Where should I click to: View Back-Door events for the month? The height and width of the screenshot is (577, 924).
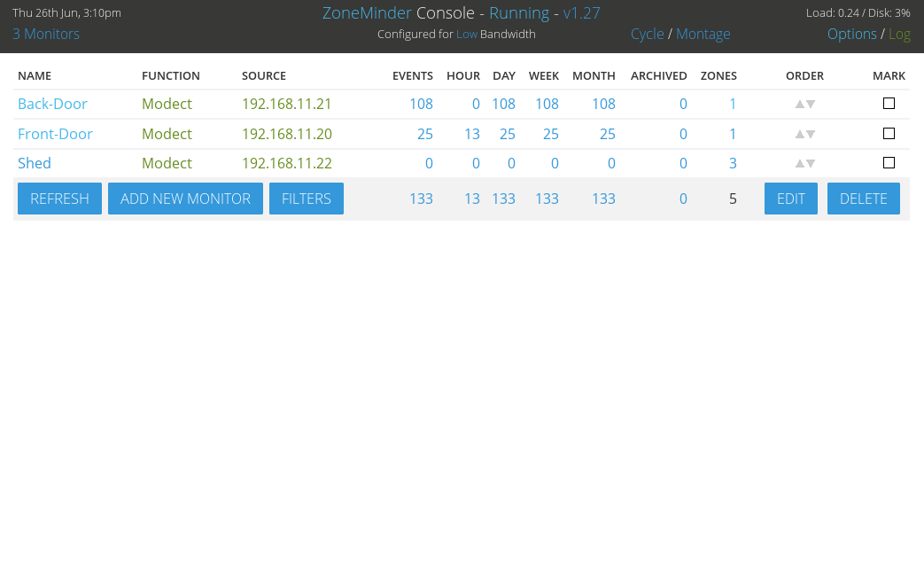604,104
